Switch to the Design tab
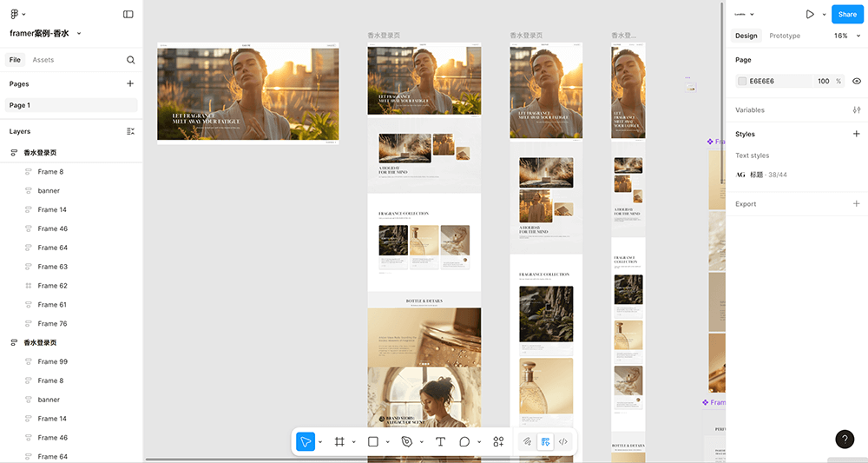 coord(746,36)
